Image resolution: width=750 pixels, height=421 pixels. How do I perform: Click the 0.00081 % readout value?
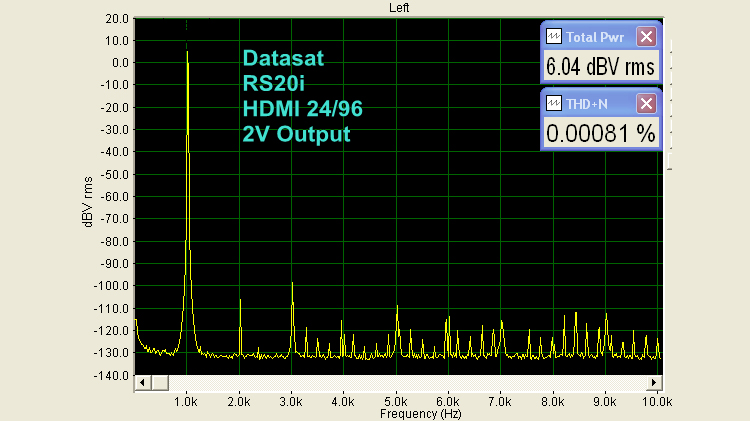click(x=599, y=133)
